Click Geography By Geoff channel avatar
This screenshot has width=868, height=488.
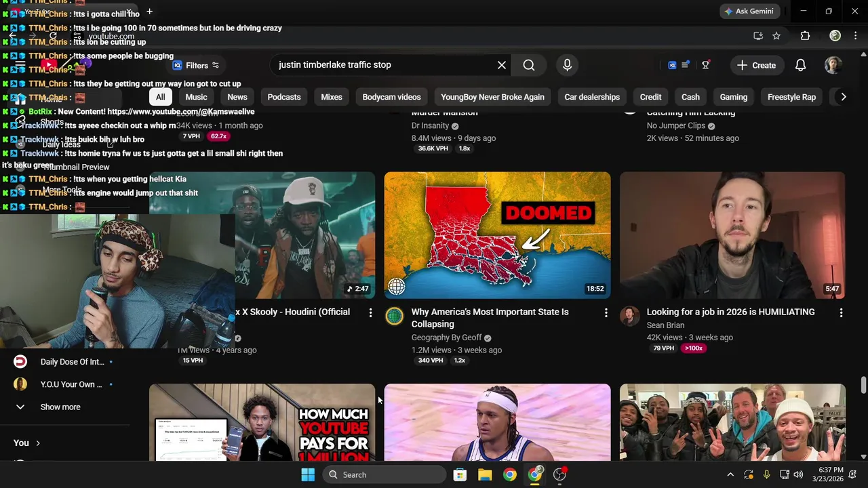[394, 316]
